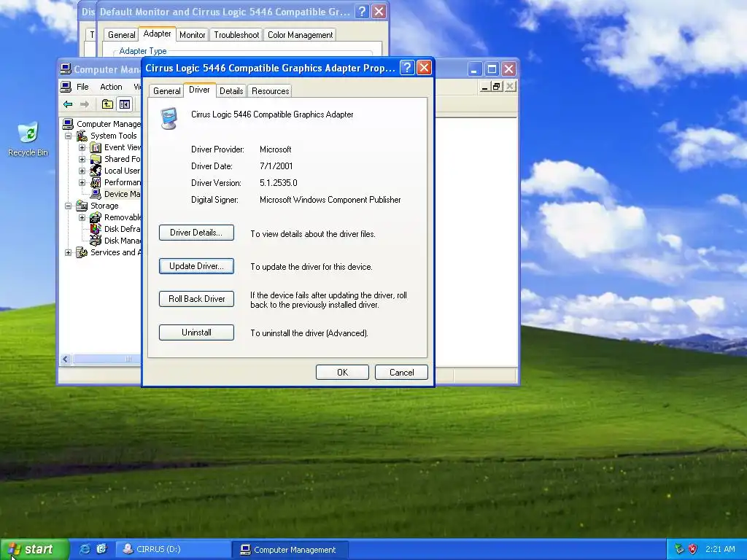Cancel the graphics adapter properties dialog
747x560 pixels.
(401, 373)
